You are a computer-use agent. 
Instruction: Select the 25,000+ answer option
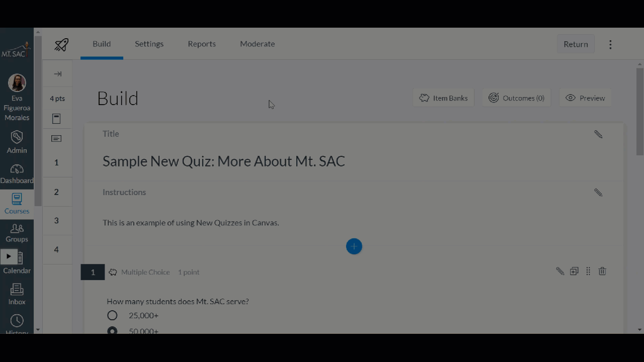pyautogui.click(x=112, y=315)
